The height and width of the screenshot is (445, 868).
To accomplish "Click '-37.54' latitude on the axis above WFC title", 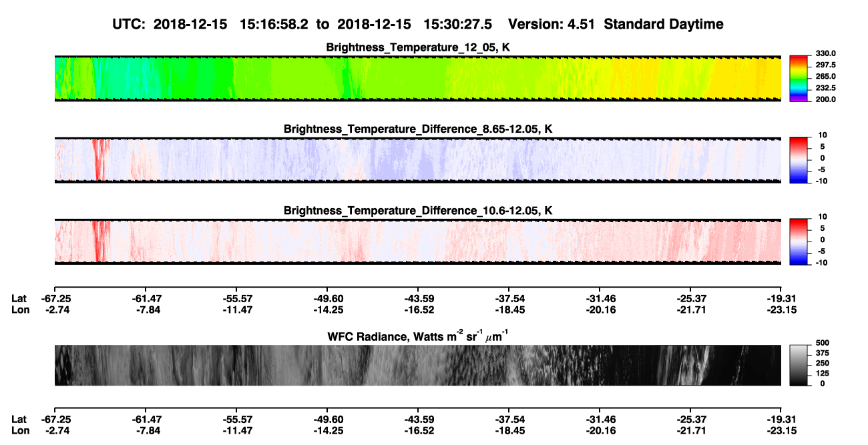I will pos(509,298).
